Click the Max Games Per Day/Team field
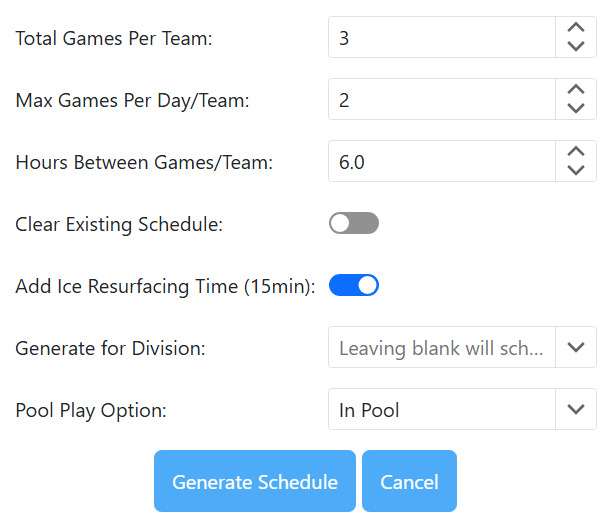 point(441,100)
